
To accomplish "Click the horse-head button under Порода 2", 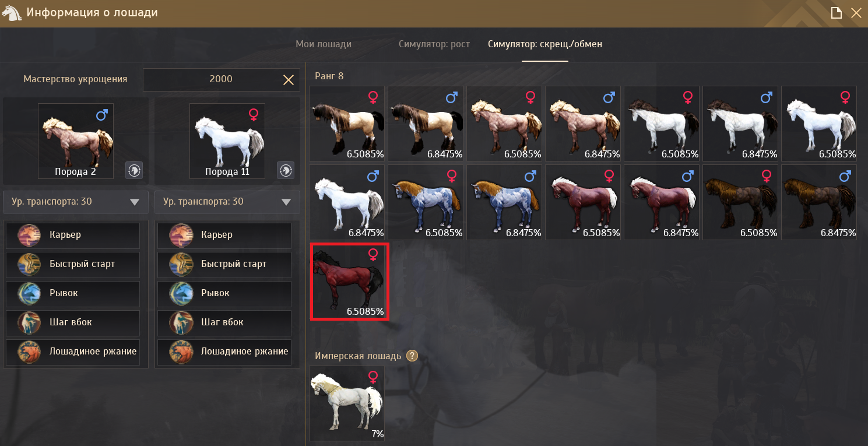I will 134,170.
